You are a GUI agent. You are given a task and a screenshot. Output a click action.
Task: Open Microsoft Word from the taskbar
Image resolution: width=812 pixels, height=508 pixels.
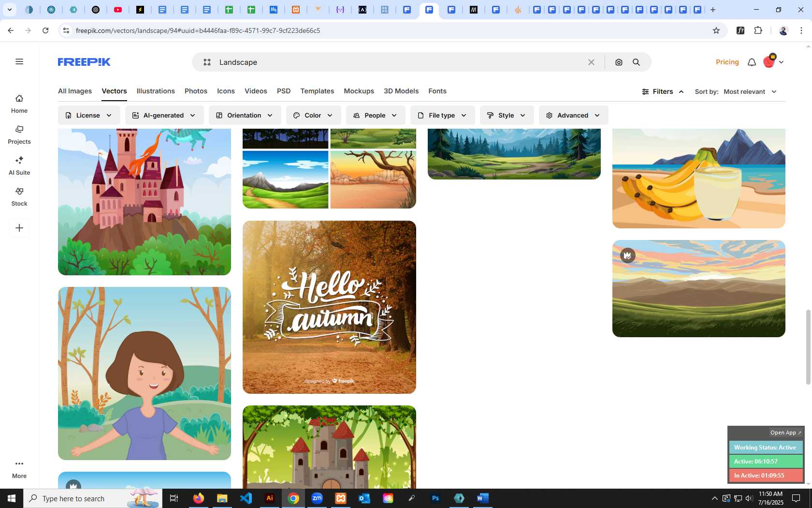482,498
